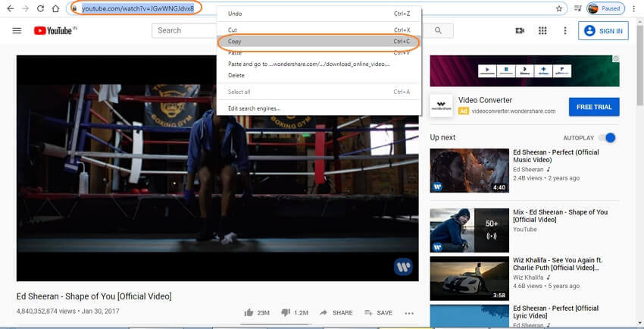This screenshot has width=644, height=329.
Task: Click the Ed Sheeran Shape of You title
Action: [x=94, y=296]
